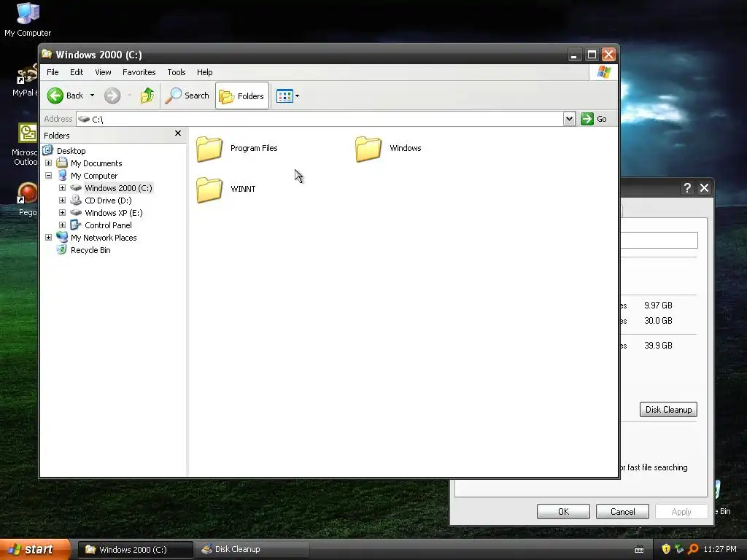Switch to Disk Cleanup taskbar button
Image resolution: width=747 pixels, height=560 pixels.
(252, 550)
